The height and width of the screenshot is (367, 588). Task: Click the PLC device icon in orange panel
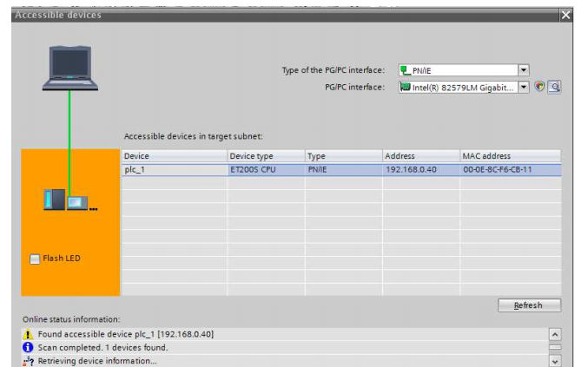[x=69, y=200]
